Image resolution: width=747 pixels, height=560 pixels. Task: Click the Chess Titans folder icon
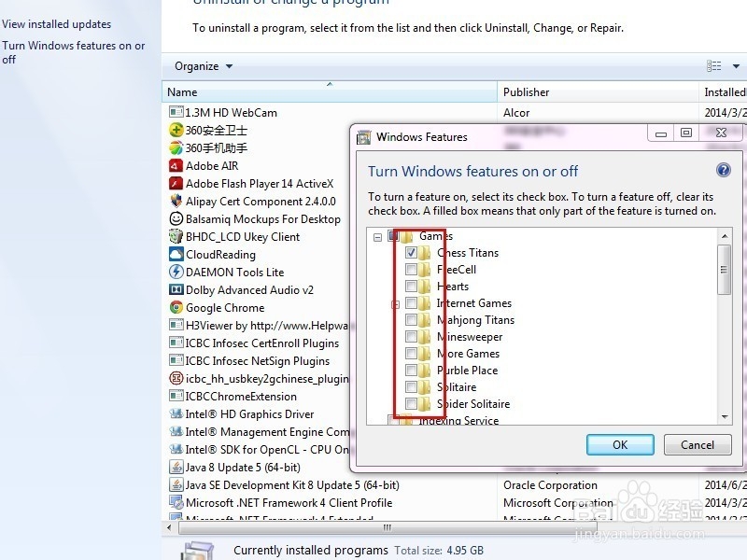(x=425, y=253)
